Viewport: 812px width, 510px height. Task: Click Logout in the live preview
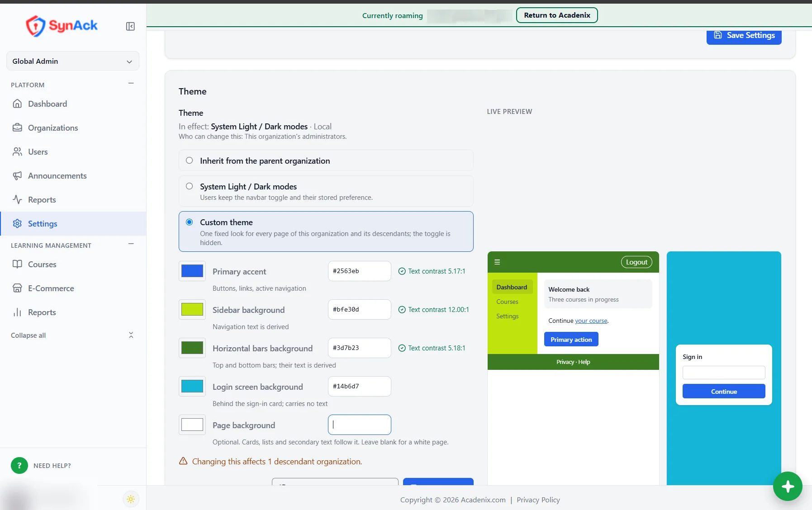(x=636, y=262)
